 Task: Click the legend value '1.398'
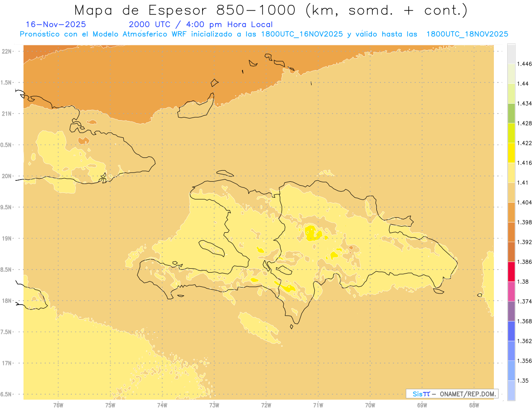pos(525,222)
